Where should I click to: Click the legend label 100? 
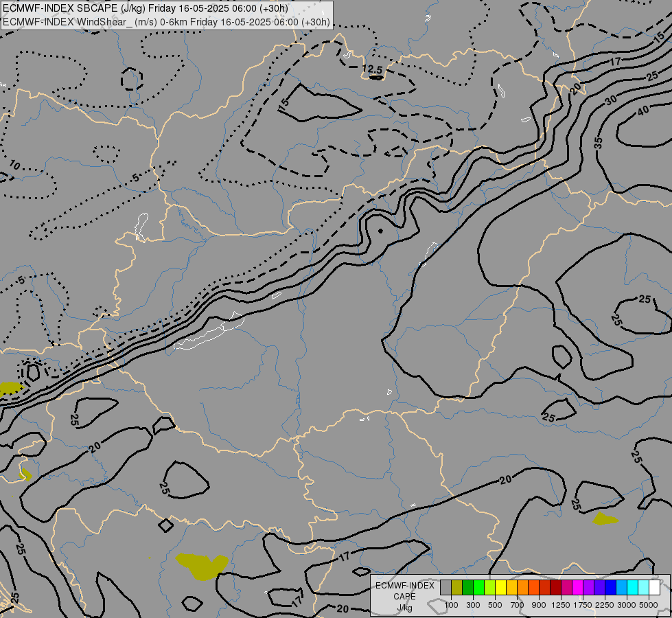[x=451, y=605]
